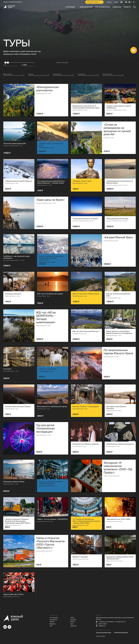Open VK icon in the top bar
Screen dimensions: 139x644
coord(126,2)
